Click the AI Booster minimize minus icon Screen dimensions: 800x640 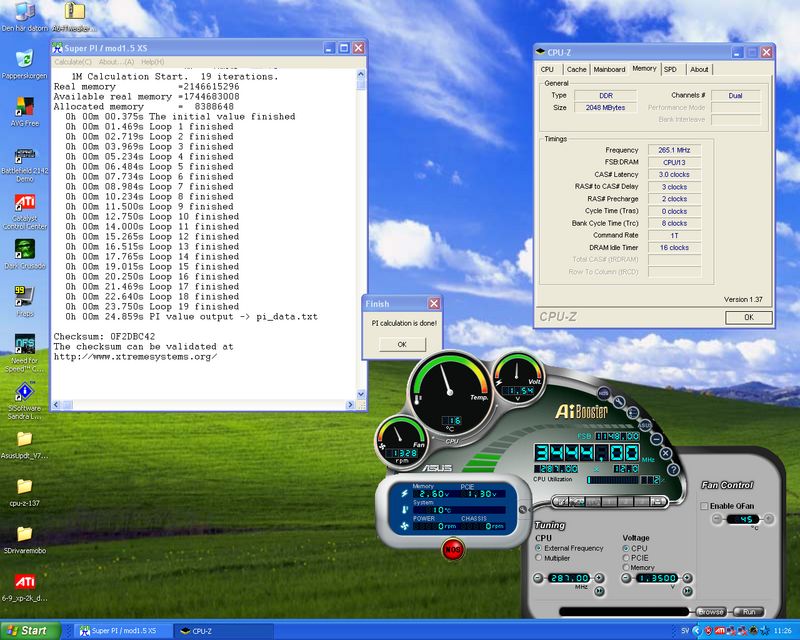(x=657, y=439)
